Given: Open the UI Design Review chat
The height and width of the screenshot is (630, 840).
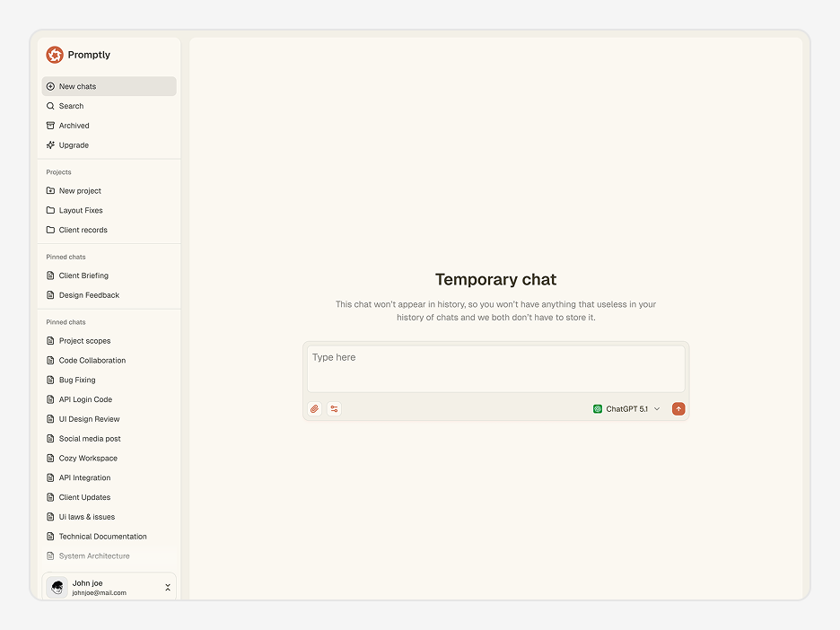Looking at the screenshot, I should (x=109, y=419).
